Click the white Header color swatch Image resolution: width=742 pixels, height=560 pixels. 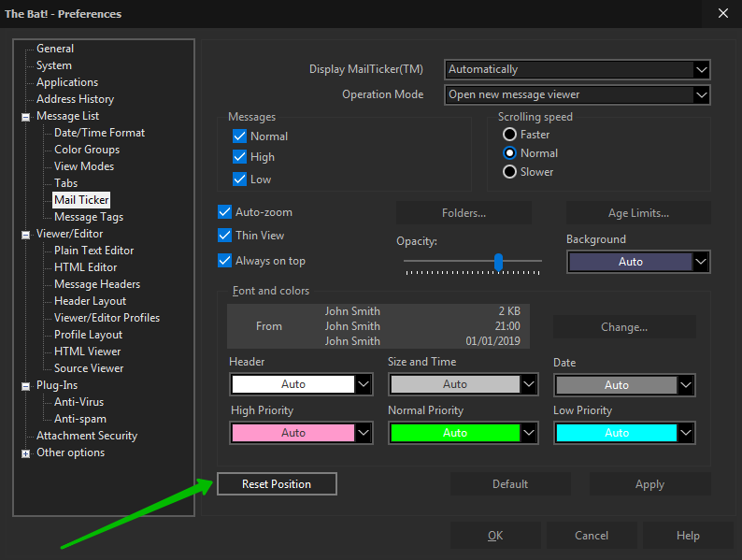pos(293,384)
